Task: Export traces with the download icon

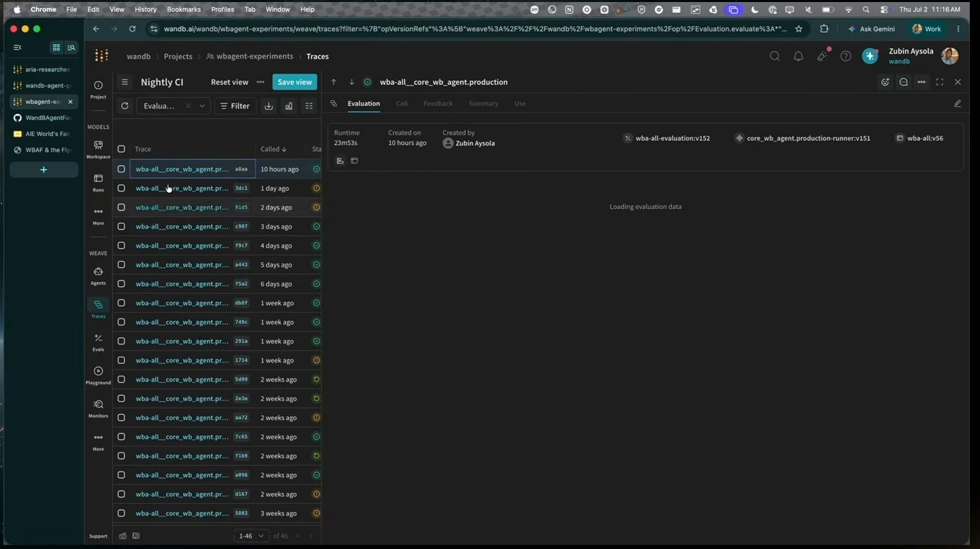Action: (x=269, y=106)
